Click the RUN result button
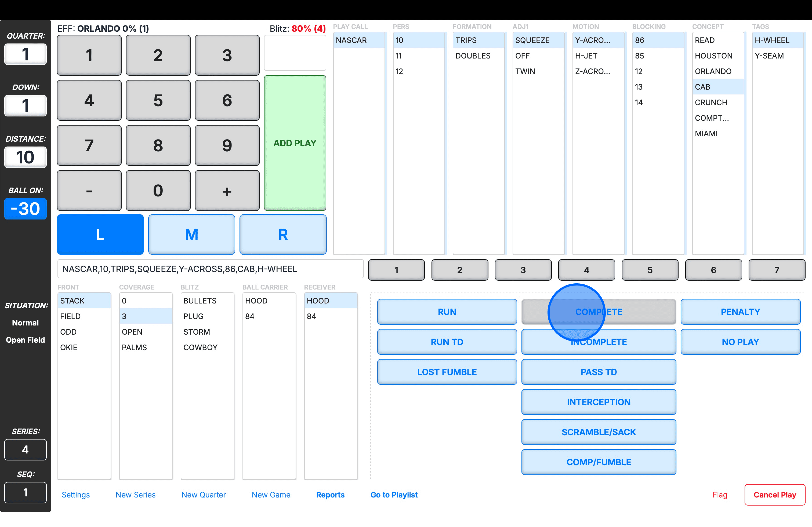 [x=447, y=312]
